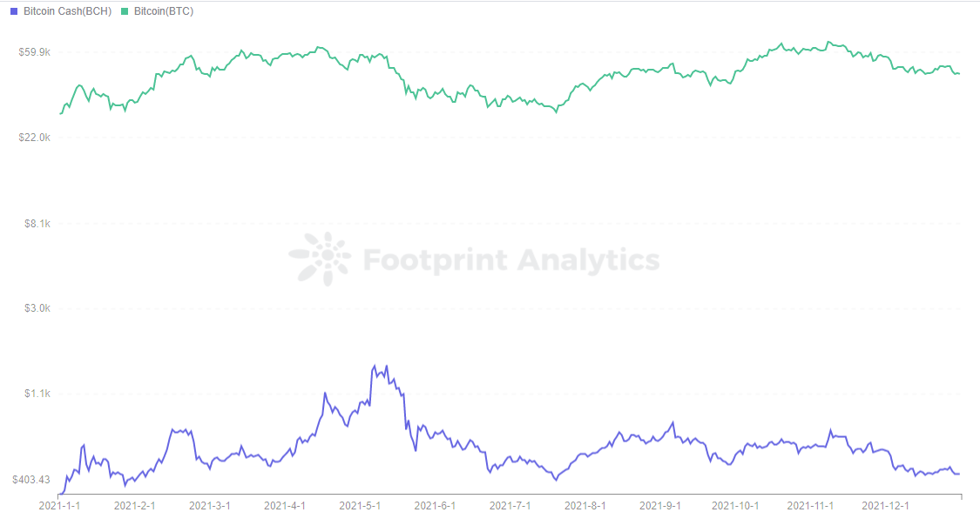Click the $59.9k y-axis label
Screen dimensions: 980x519
34,52
